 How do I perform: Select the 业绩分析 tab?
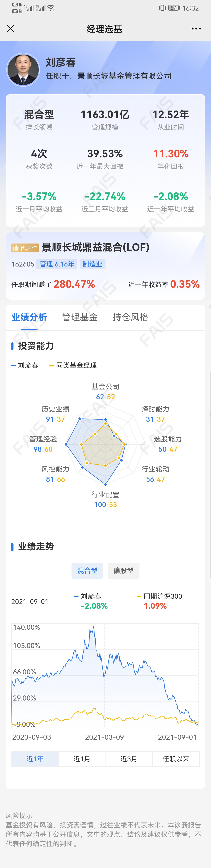[x=29, y=317]
